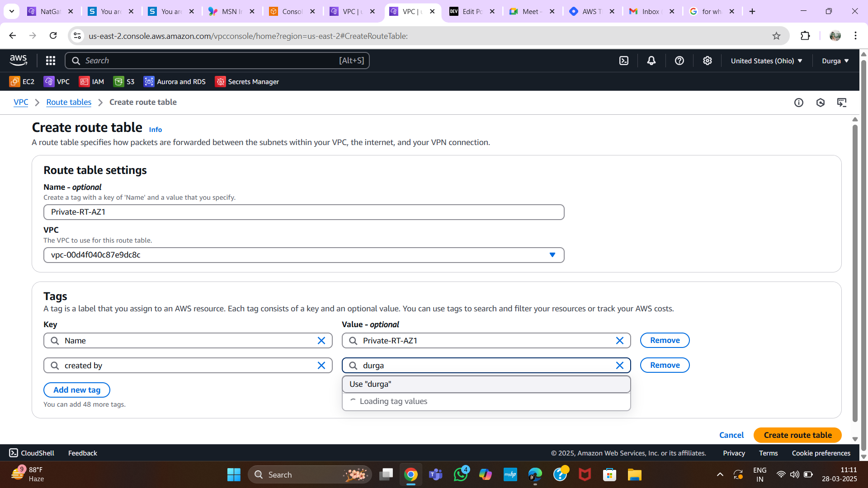This screenshot has height=488, width=868.
Task: Open the Info link beside the heading
Action: (x=156, y=129)
